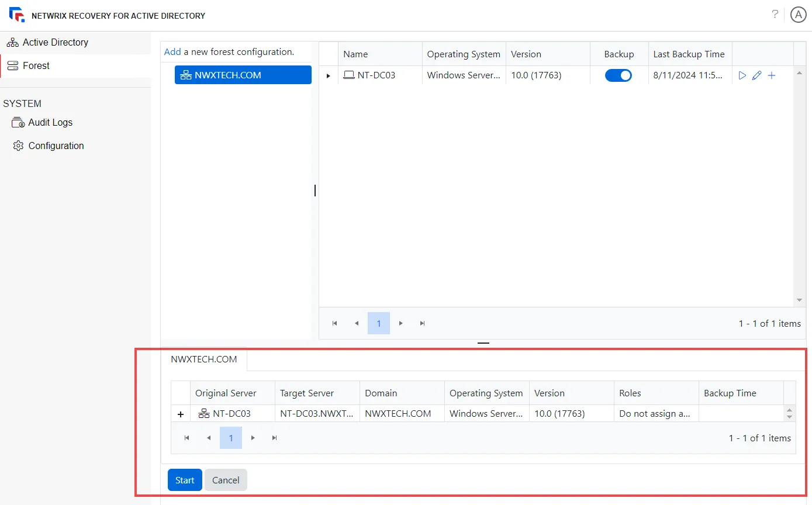Viewport: 812px width, 505px height.
Task: Click the lower grid version cell 10.0 (17763)
Action: point(572,413)
